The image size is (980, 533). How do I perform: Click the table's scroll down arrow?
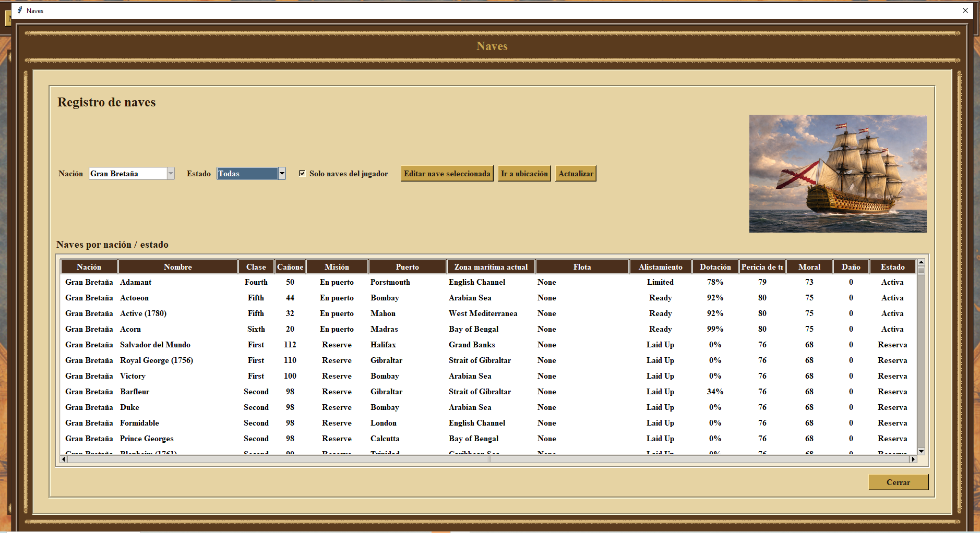[x=921, y=452]
